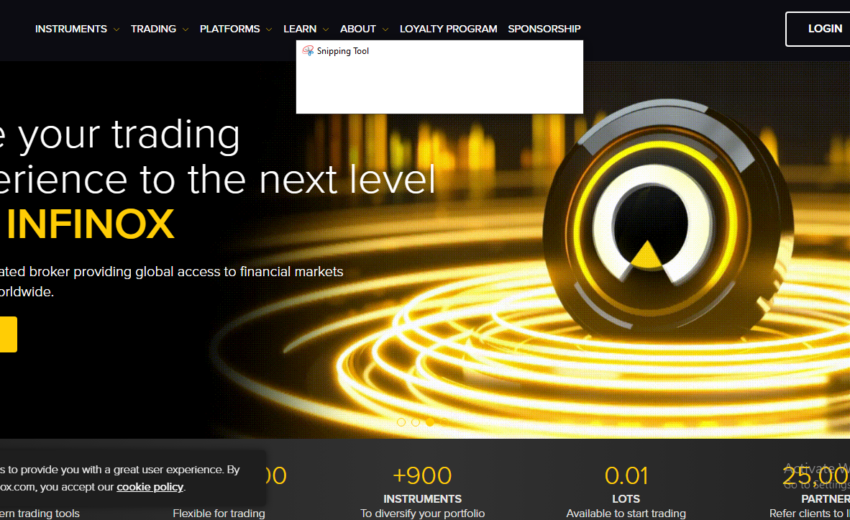Go to the first carousel slide dot
850x520 pixels.
(x=401, y=422)
